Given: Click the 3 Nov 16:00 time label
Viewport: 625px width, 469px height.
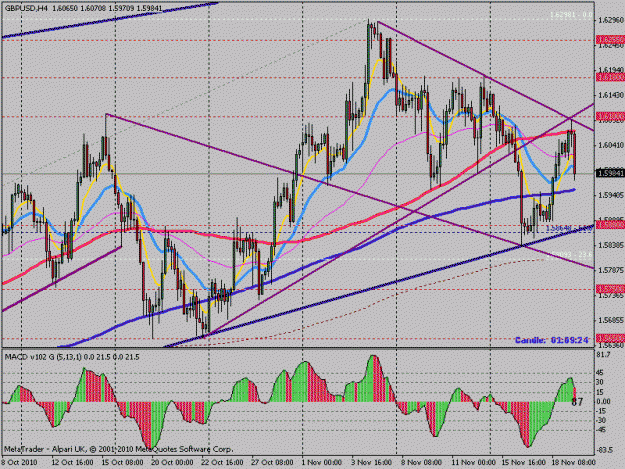Looking at the screenshot, I should (x=371, y=463).
